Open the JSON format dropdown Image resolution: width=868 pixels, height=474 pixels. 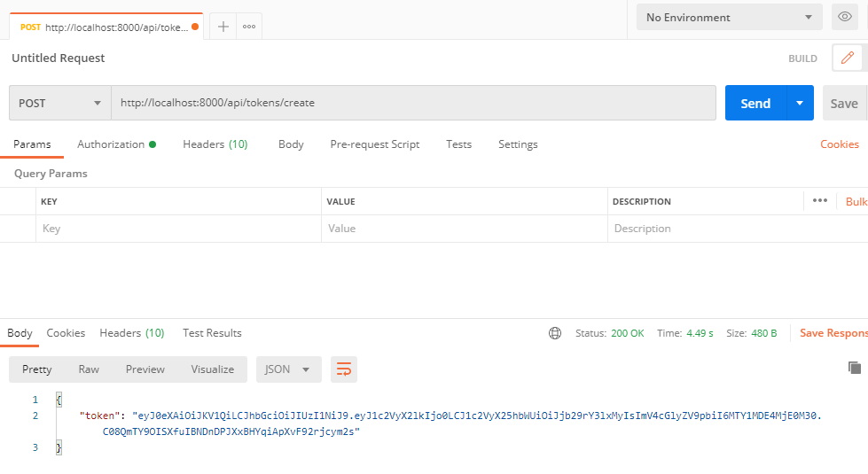288,369
